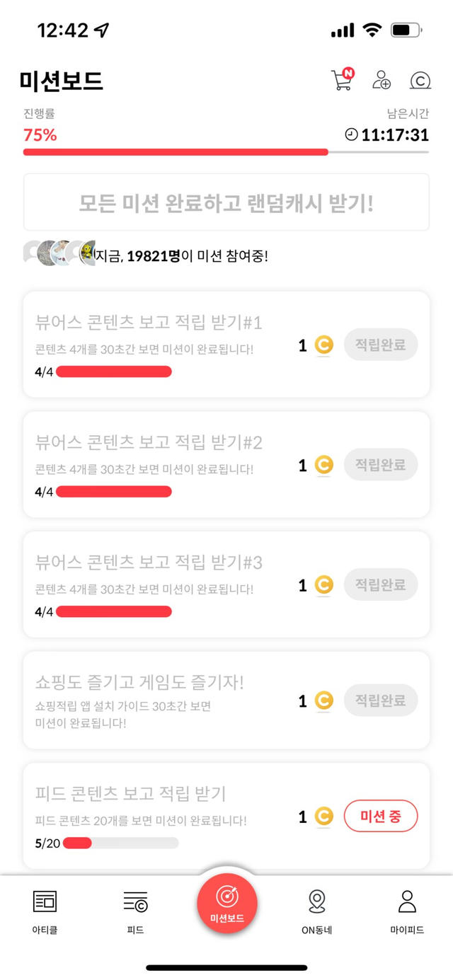Tap 적립완료 for the shopping game mission
This screenshot has height=980, width=453.
point(381,701)
